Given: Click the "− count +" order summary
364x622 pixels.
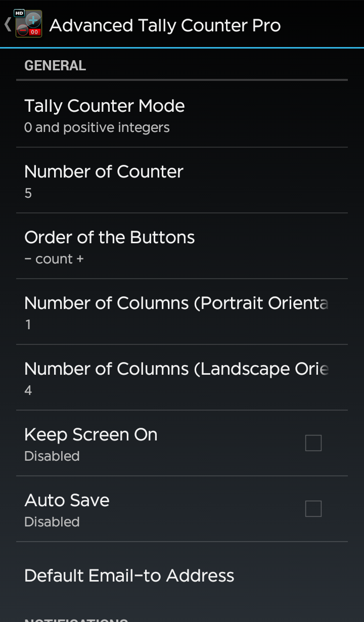Looking at the screenshot, I should pyautogui.click(x=54, y=259).
